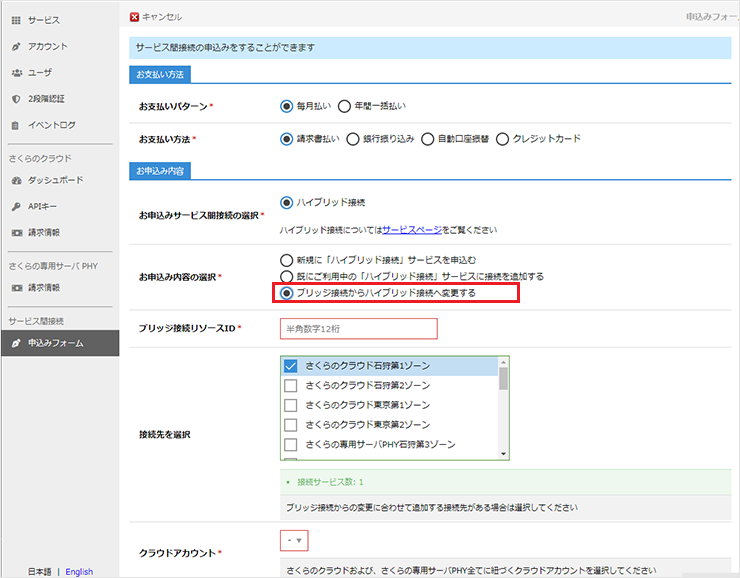Click the Users group icon
740x578 pixels.
pyautogui.click(x=16, y=73)
